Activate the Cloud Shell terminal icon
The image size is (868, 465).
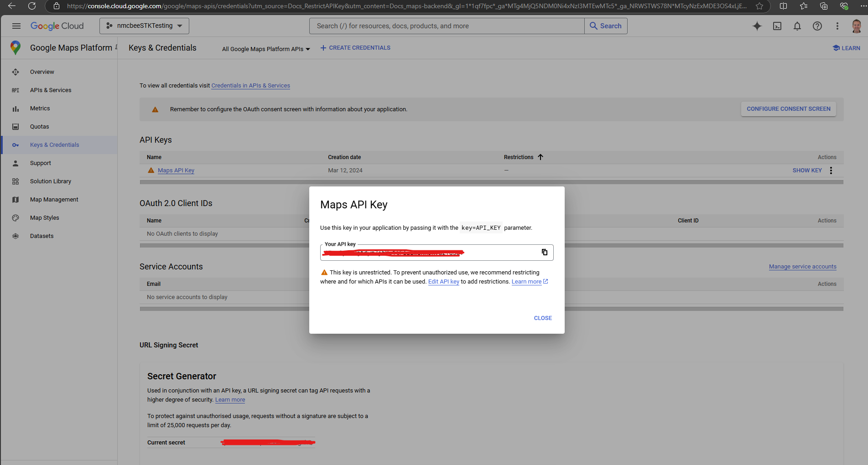777,26
